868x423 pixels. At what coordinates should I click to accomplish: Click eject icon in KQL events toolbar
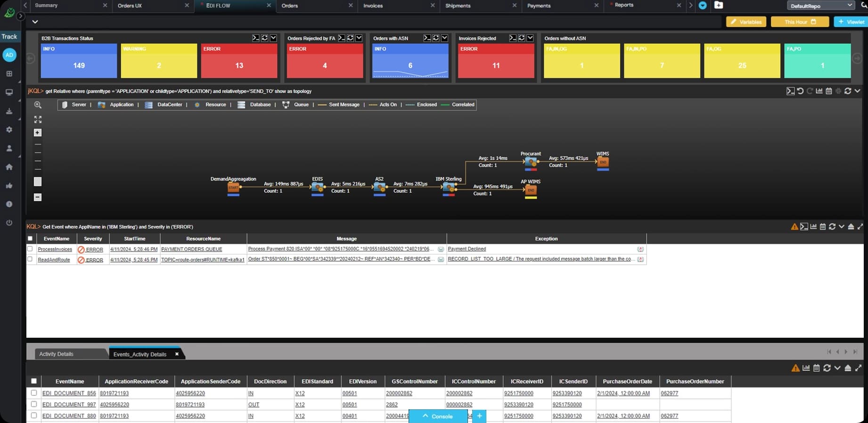(851, 227)
